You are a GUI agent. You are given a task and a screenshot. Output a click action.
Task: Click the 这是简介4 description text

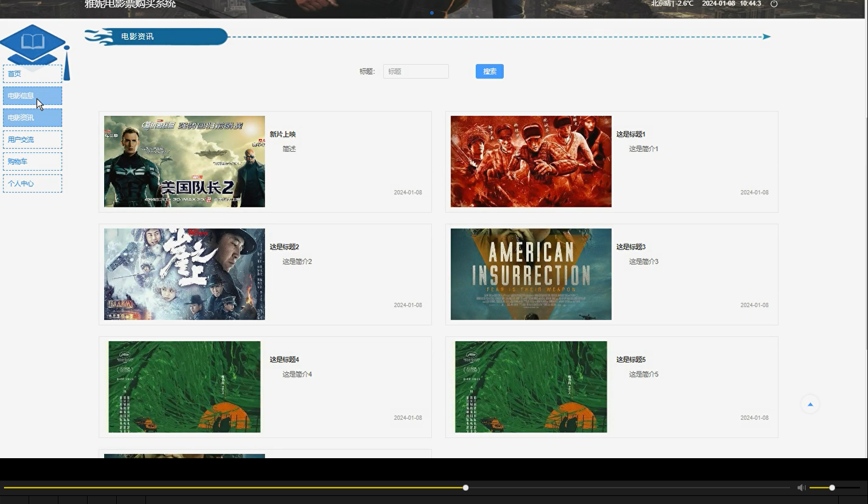[x=297, y=375]
